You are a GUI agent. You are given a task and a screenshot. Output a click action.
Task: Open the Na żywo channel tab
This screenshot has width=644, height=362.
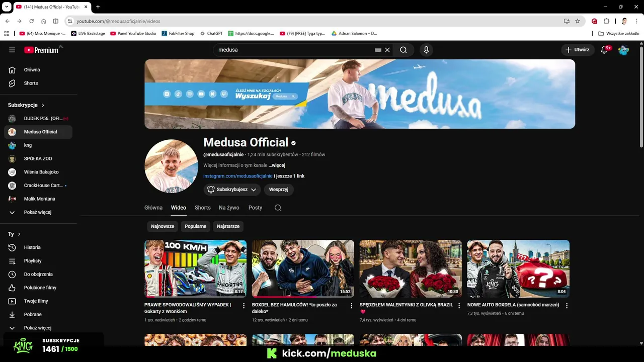[229, 208]
